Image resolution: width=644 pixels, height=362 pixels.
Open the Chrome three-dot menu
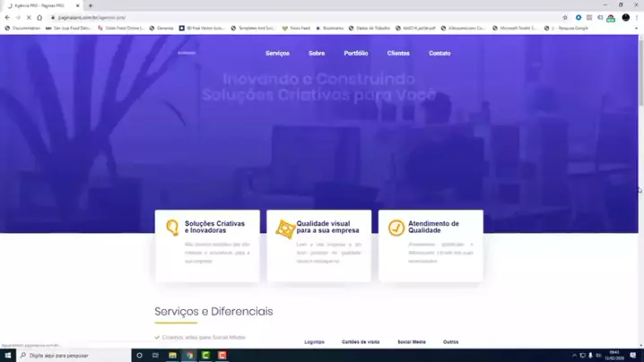coord(637,17)
